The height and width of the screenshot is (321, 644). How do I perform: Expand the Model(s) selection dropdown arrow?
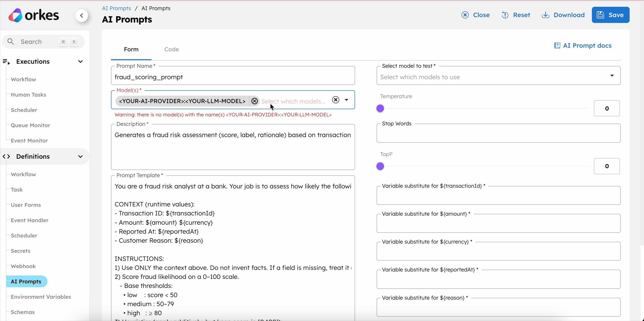(x=346, y=100)
